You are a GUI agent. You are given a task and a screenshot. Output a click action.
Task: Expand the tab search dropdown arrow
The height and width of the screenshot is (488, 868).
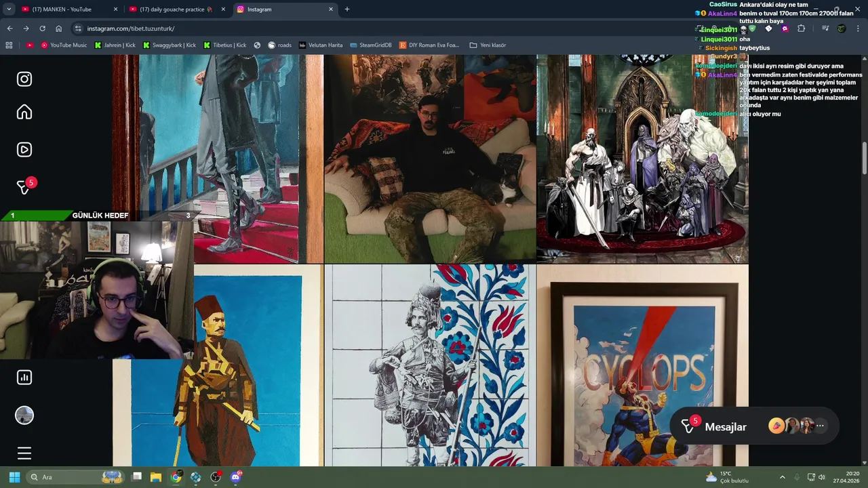[x=9, y=9]
